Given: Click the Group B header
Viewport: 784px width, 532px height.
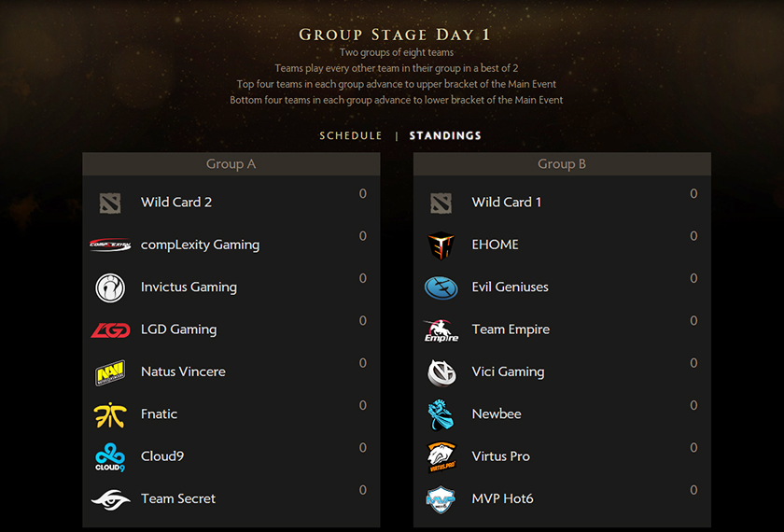Looking at the screenshot, I should (562, 164).
